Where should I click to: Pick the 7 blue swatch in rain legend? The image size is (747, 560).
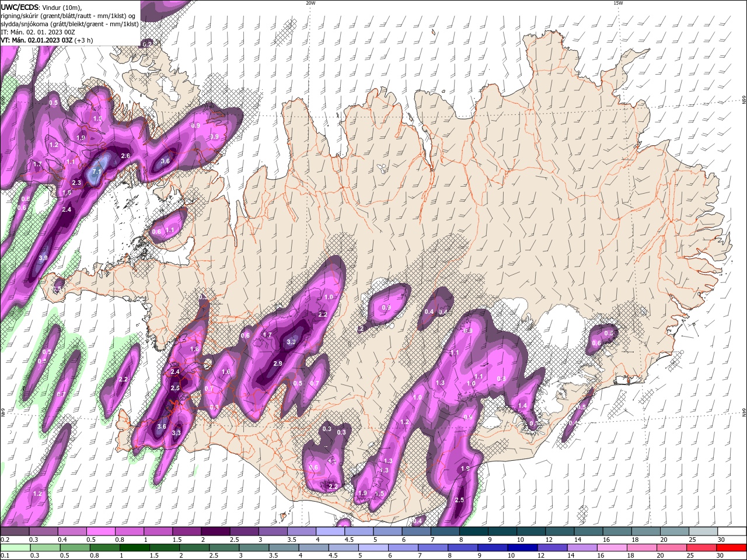pos(433,548)
